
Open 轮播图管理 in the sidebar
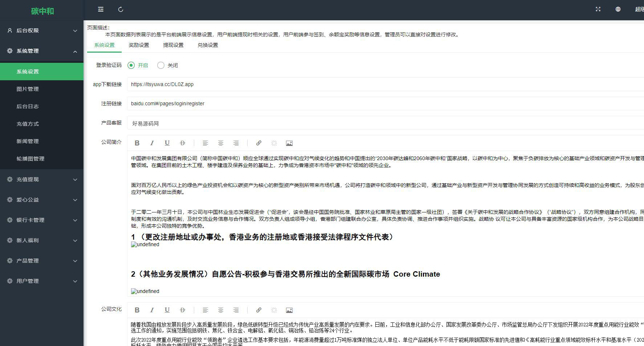(x=42, y=159)
